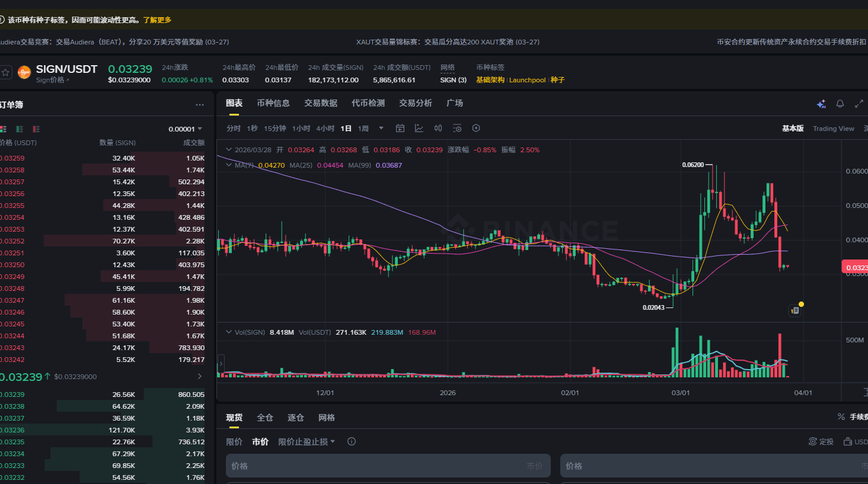Set chart interval to 4小时
Viewport: 868px width, 484px height.
click(325, 129)
